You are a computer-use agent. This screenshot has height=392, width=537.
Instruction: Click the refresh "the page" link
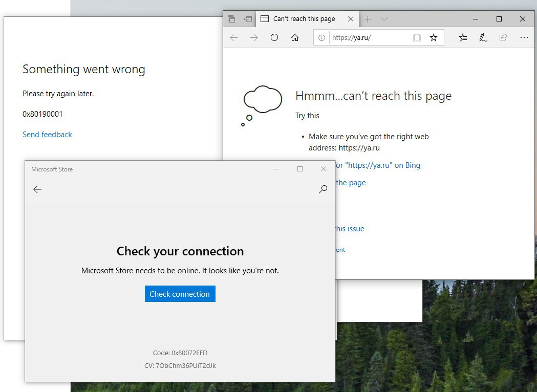point(351,183)
